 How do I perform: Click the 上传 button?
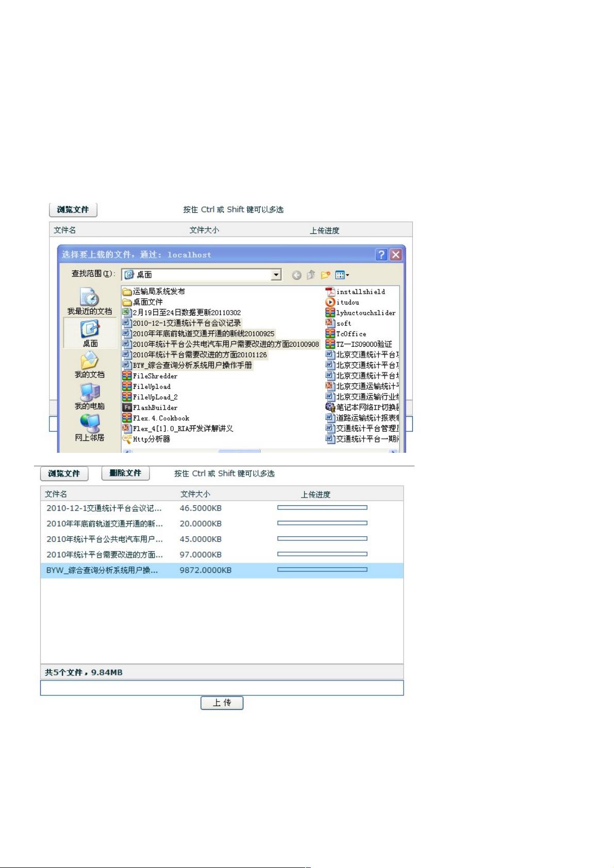pos(222,703)
